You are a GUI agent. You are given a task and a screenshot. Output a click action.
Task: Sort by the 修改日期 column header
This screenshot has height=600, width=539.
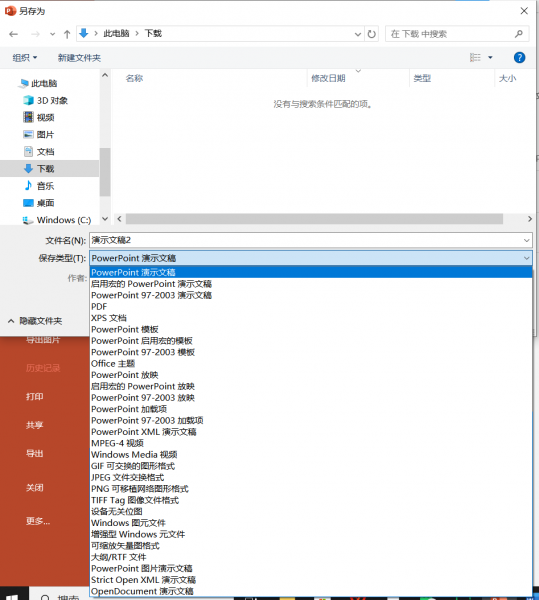pyautogui.click(x=328, y=78)
